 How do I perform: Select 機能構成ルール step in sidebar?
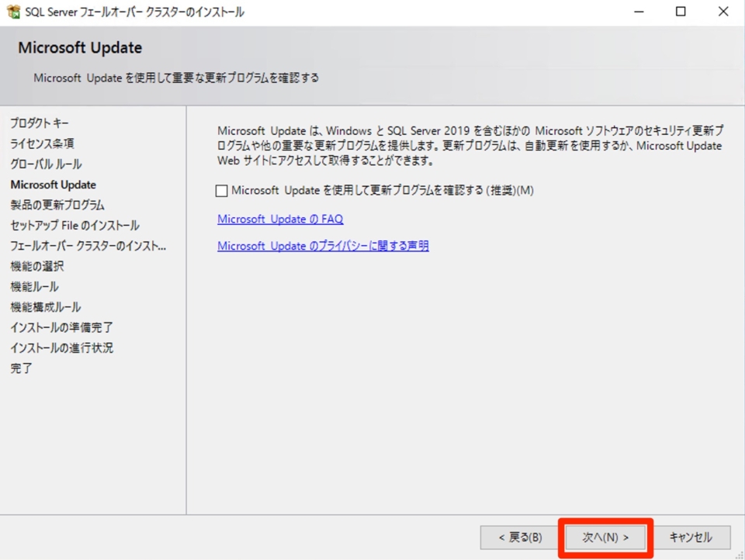[x=46, y=307]
